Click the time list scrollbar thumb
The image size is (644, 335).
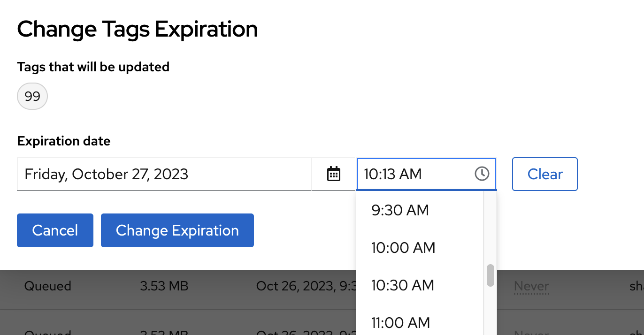(x=491, y=275)
